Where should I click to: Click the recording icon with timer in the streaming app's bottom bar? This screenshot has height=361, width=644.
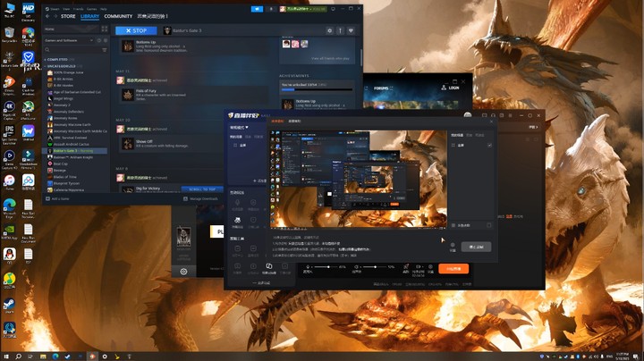click(x=418, y=267)
